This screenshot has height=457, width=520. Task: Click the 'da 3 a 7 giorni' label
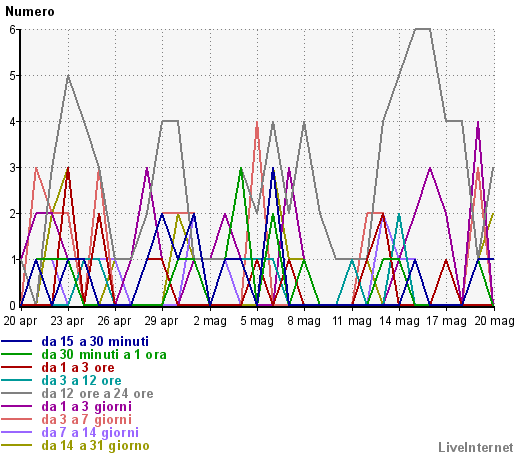coord(87,420)
